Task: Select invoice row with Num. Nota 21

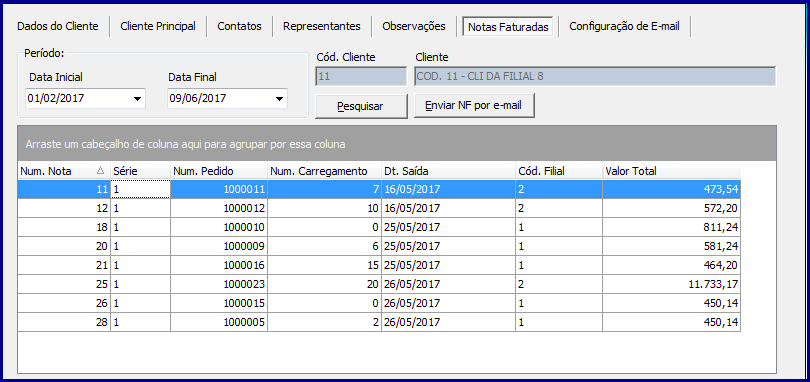Action: 379,266
